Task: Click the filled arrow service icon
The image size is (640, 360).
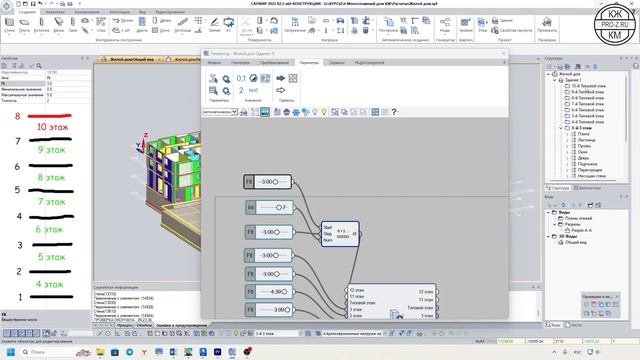Action: coord(280,78)
